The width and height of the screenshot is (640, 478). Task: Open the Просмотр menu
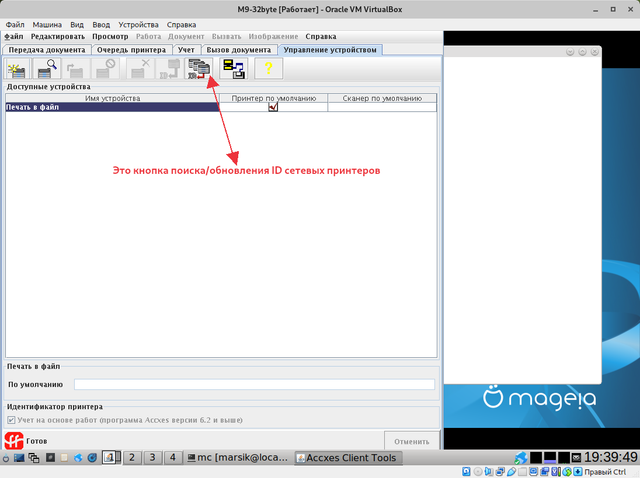(110, 36)
